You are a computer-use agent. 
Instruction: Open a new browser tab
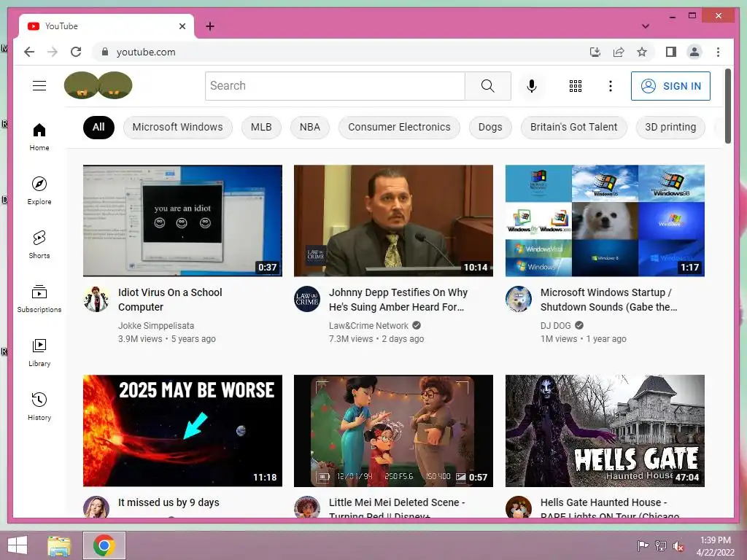point(210,26)
